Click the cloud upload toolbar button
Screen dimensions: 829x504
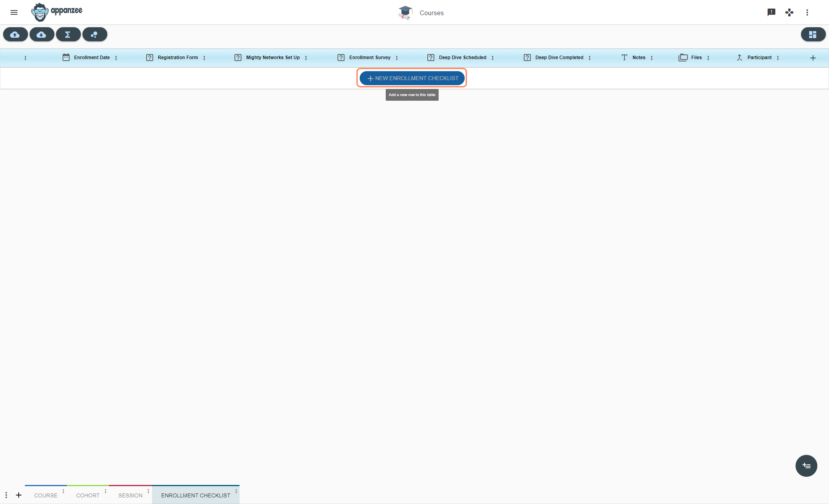(15, 35)
